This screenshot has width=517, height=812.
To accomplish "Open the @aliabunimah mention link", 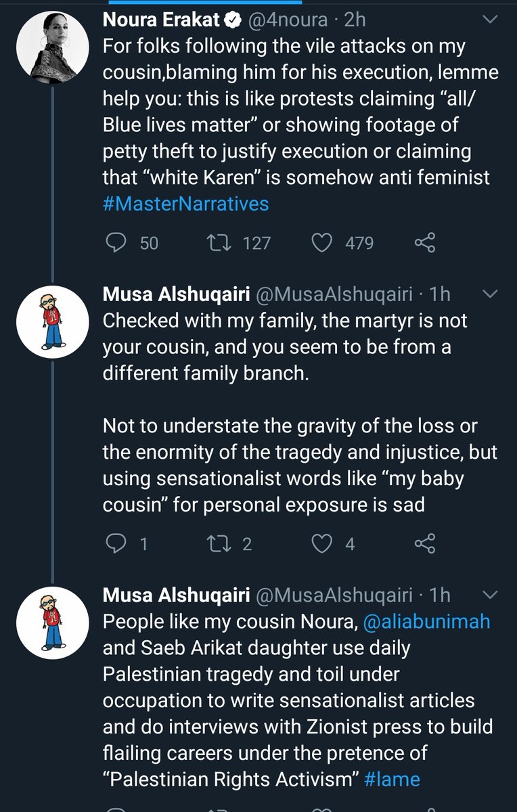I will 426,623.
